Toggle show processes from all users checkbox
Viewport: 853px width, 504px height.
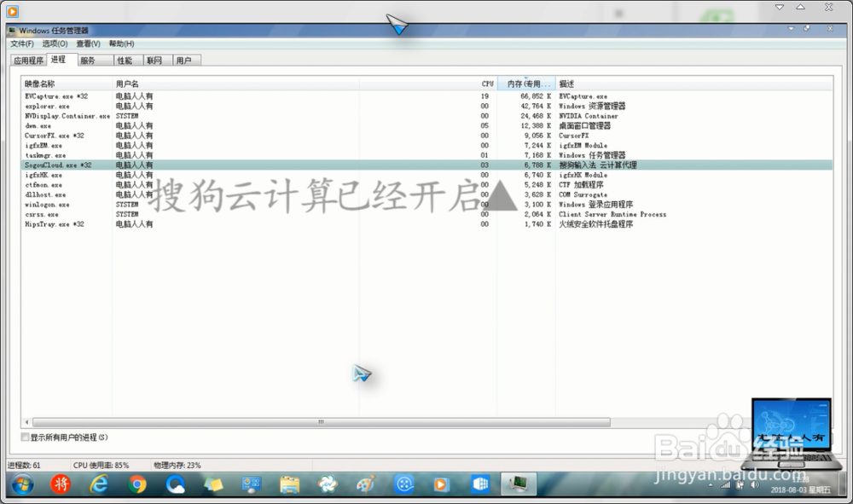point(25,437)
